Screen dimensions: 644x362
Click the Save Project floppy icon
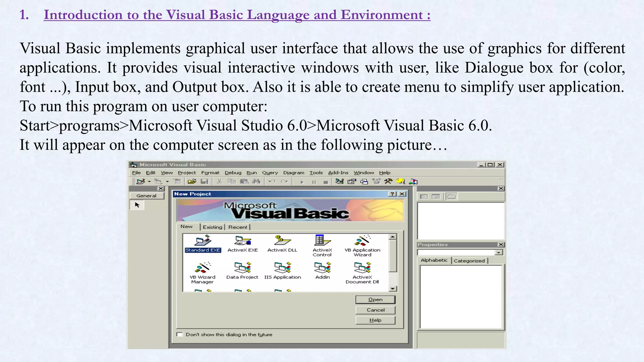point(204,182)
